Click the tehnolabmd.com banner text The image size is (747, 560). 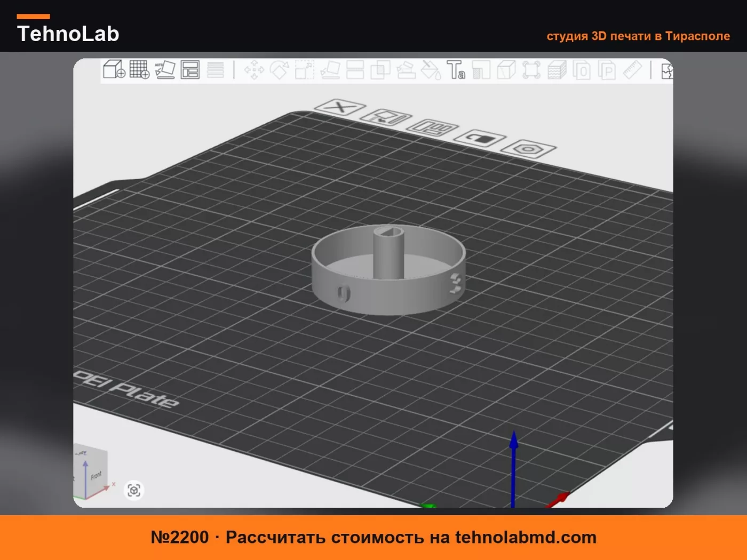click(526, 537)
